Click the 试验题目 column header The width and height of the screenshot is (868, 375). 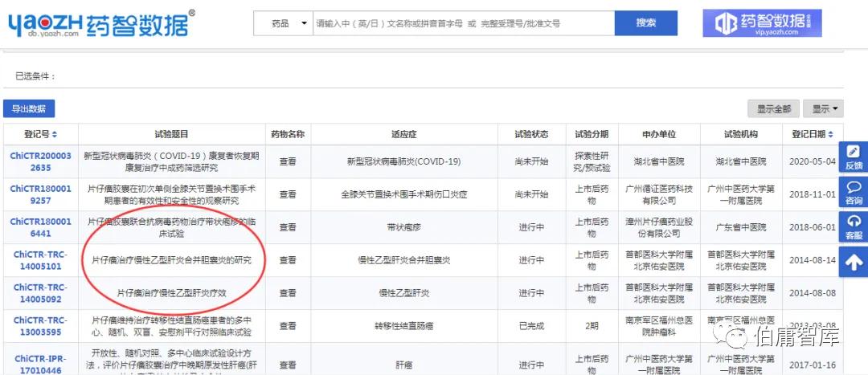172,134
